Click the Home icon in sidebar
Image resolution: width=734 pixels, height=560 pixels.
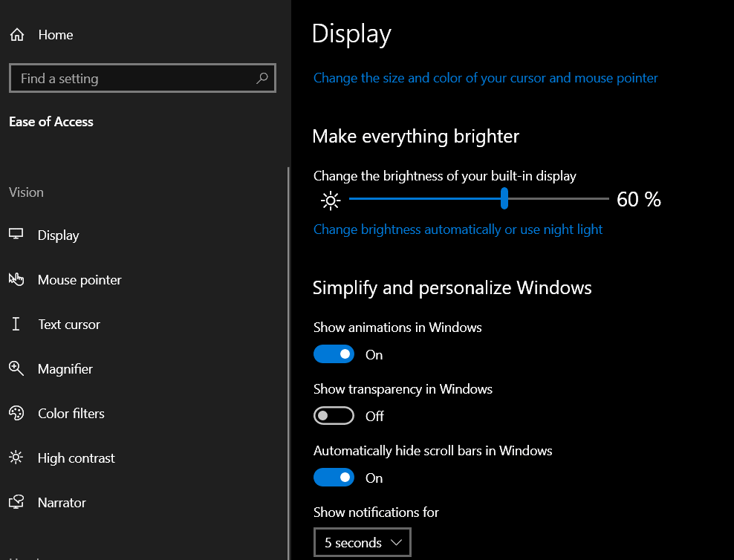(x=17, y=35)
